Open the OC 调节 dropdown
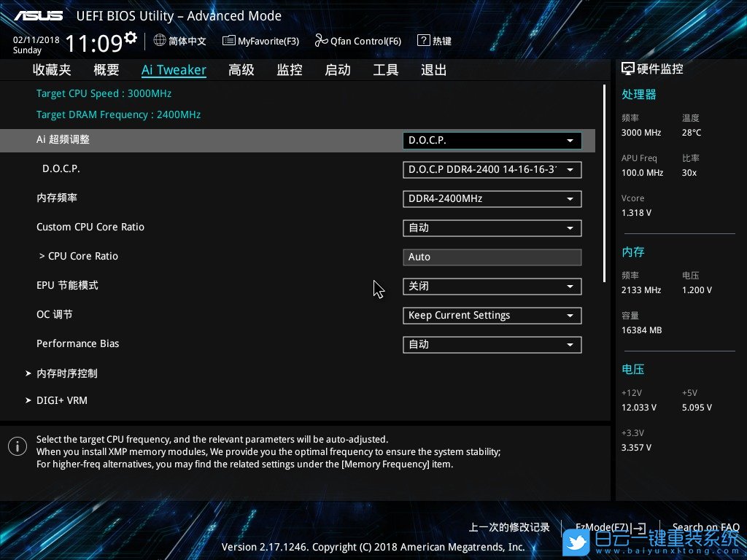The width and height of the screenshot is (747, 560). point(492,316)
